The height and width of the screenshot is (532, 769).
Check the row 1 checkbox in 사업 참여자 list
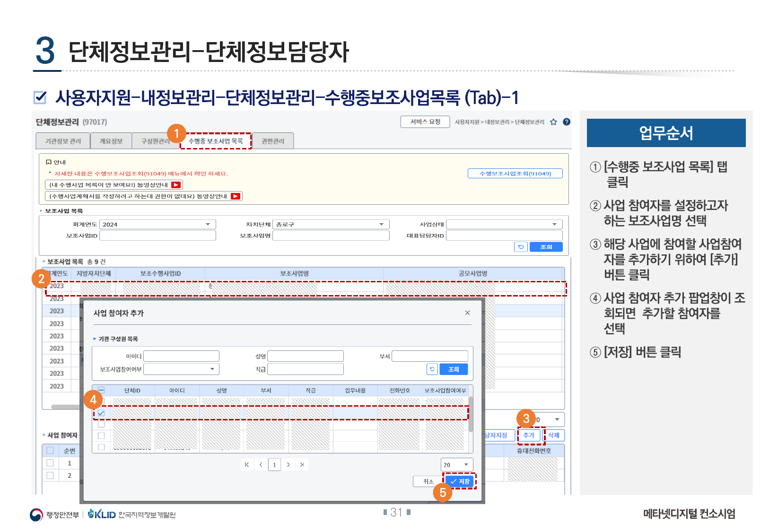point(50,463)
